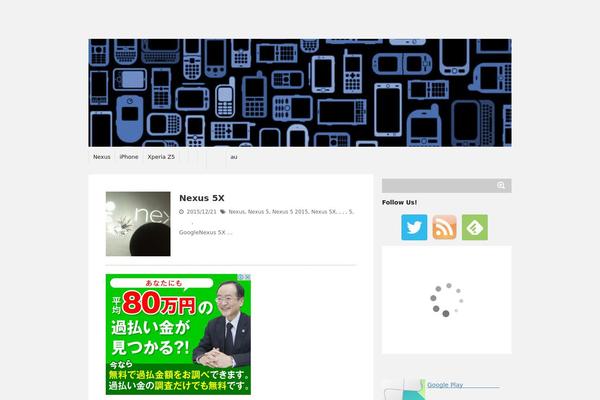The width and height of the screenshot is (600, 400).
Task: Open the Nexus 5X post thumbnail
Action: click(138, 224)
